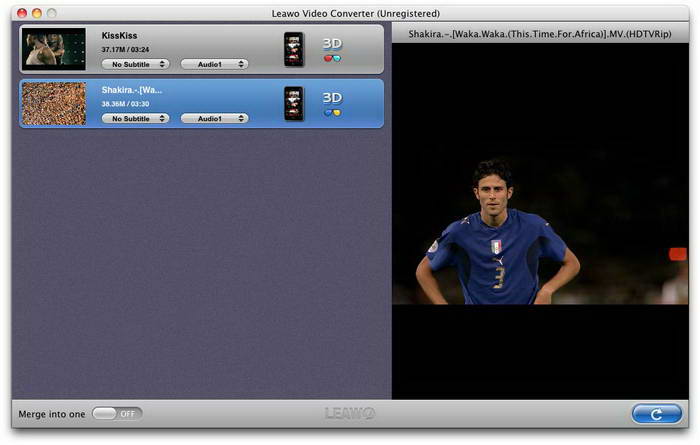
Task: Minimize the window with yellow button
Action: point(37,13)
